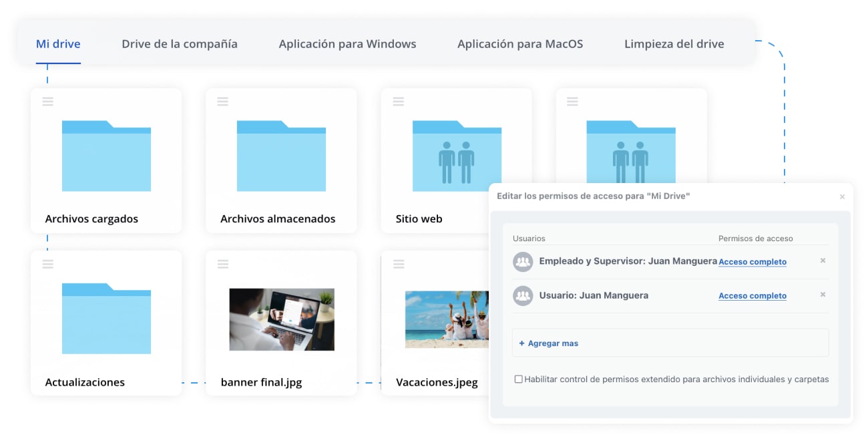Click group avatar icon for Empleado y Supervisor
Viewport: 868px width, 441px height.
523,262
